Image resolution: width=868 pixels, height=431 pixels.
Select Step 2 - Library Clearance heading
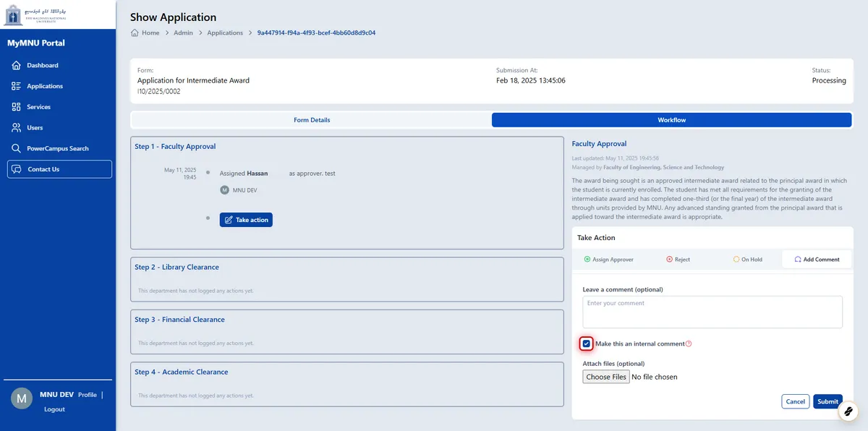click(x=176, y=268)
